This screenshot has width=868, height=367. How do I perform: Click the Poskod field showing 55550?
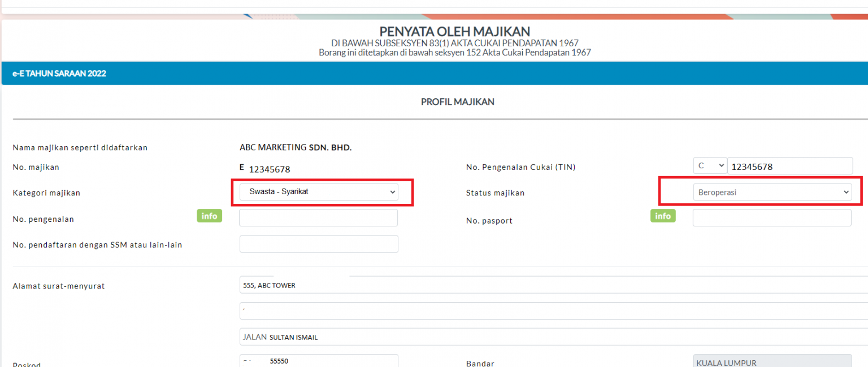coord(318,360)
